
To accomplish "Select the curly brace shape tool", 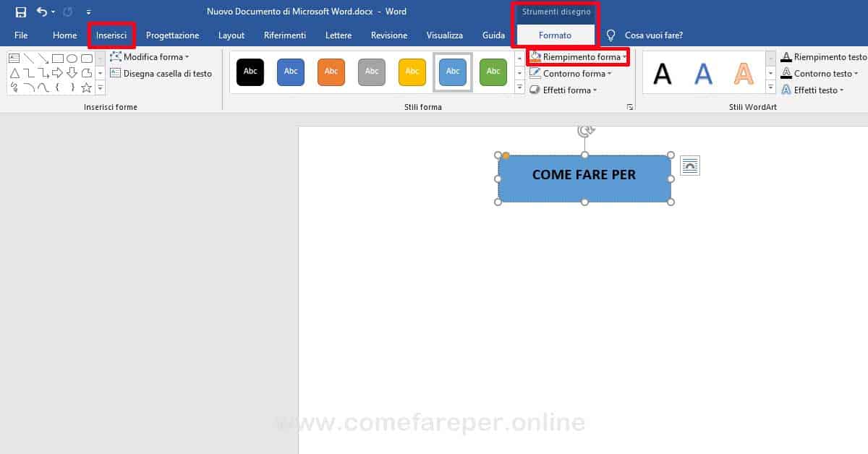I will 57,86.
